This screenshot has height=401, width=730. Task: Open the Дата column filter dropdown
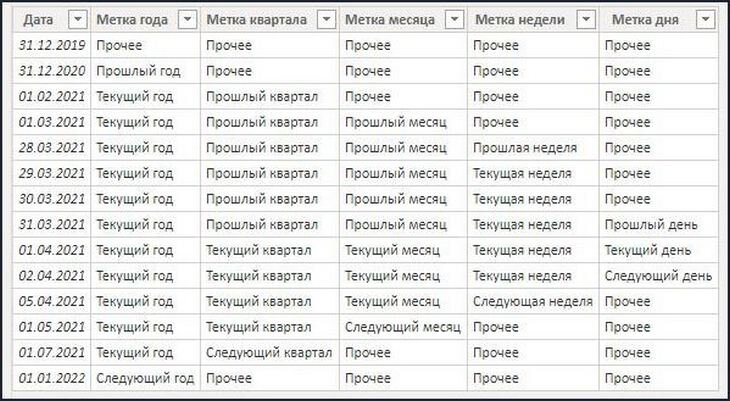78,20
